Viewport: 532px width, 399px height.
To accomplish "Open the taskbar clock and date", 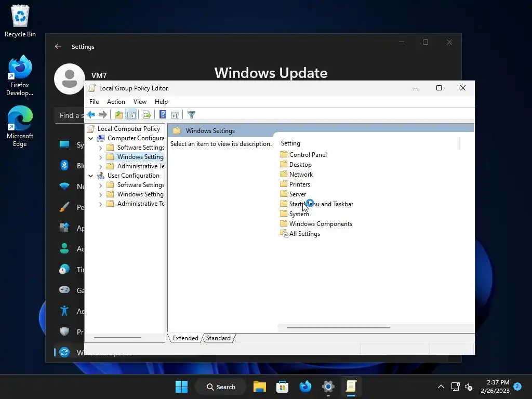I will (495, 387).
